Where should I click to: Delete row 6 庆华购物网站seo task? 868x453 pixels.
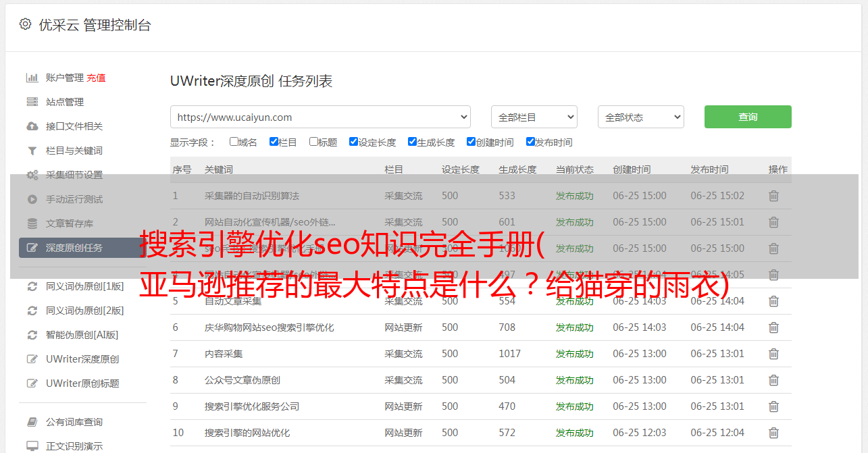point(774,327)
